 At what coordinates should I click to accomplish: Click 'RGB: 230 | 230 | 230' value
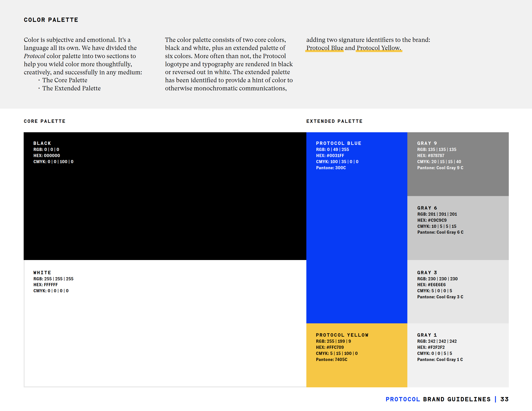[x=438, y=279]
